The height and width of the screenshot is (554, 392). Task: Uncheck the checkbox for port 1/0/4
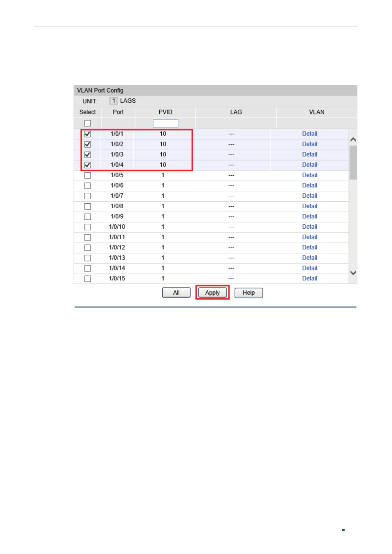point(88,165)
